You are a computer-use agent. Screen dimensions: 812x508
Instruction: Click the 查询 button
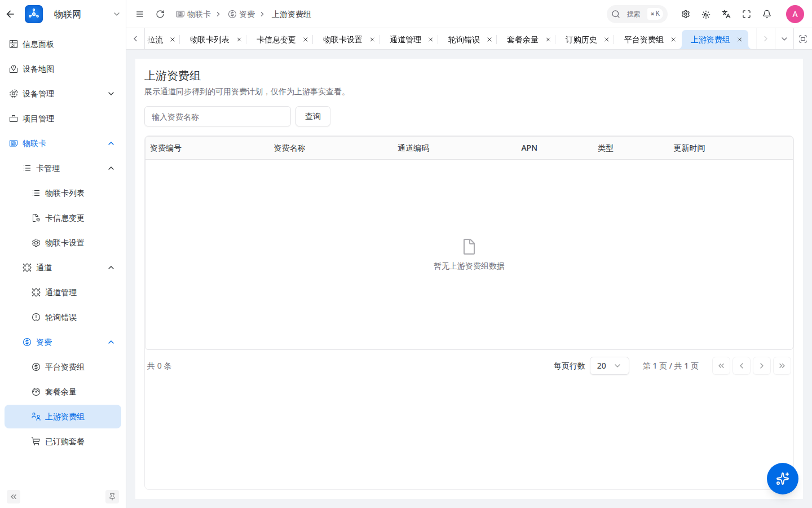313,116
